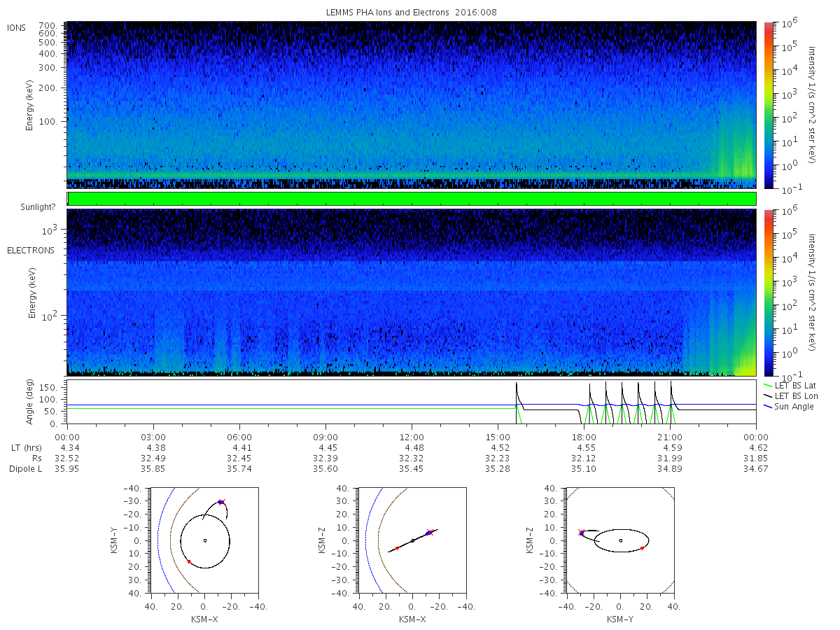Click the Rs value 31.99

point(670,458)
